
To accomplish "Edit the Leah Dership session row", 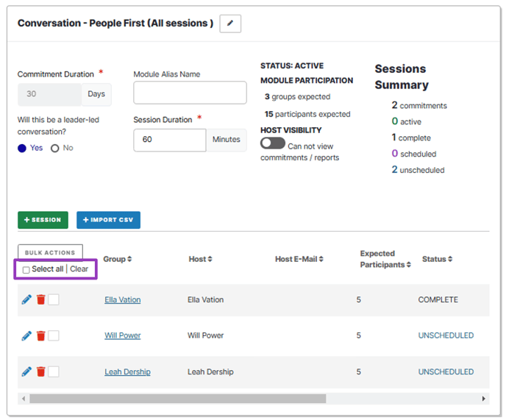I will [x=26, y=371].
